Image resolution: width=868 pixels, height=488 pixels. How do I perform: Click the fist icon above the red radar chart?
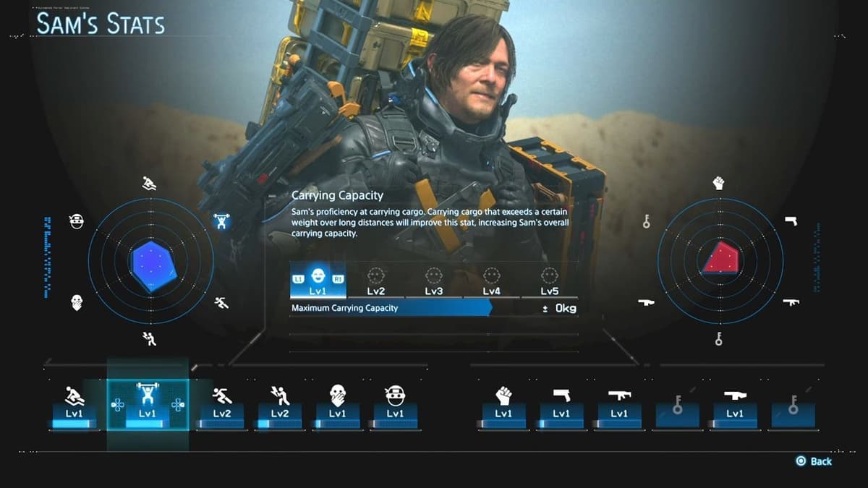click(718, 183)
